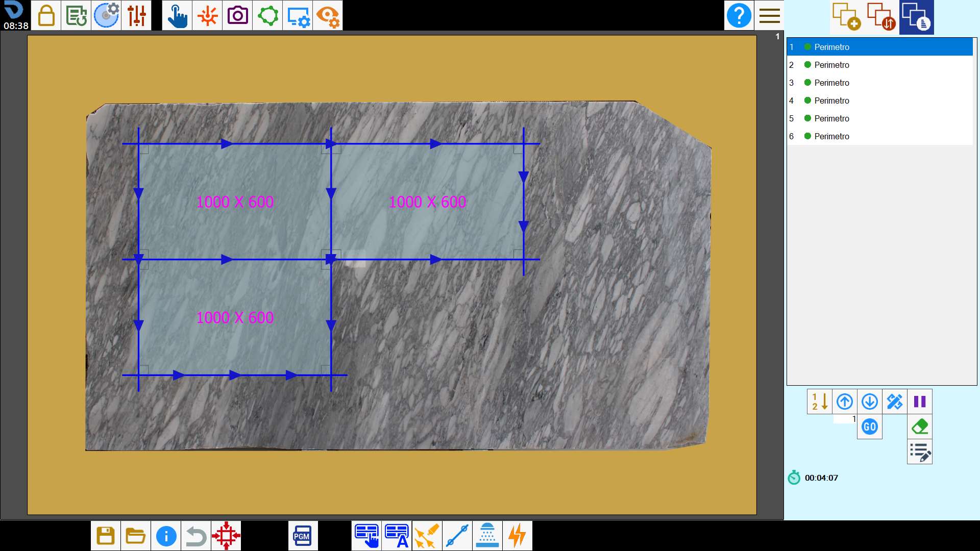980x551 pixels.
Task: Click the padlock lock icon
Action: [x=46, y=15]
